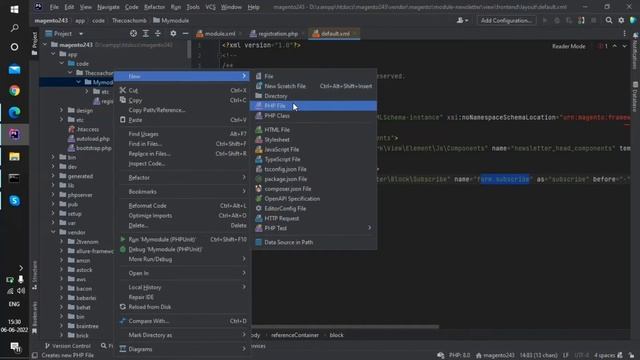Select TypeScript File entry
The height and width of the screenshot is (360, 640).
coord(313,159)
